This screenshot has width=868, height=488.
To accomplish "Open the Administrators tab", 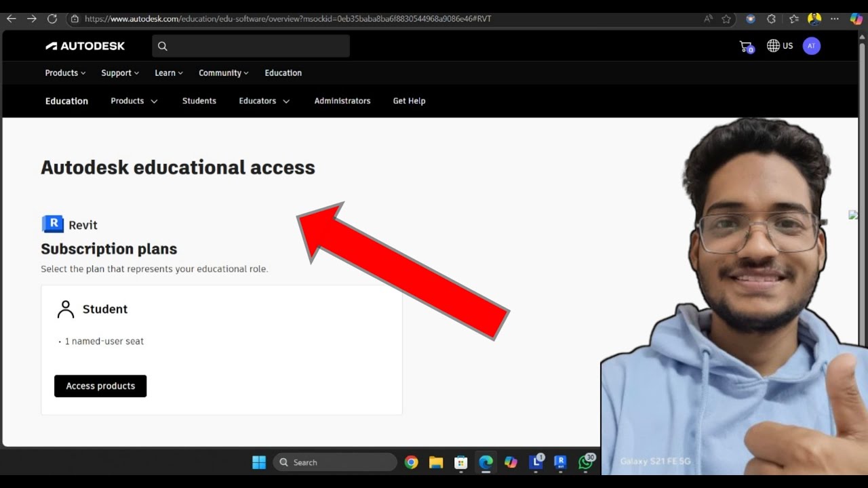I will pyautogui.click(x=342, y=101).
